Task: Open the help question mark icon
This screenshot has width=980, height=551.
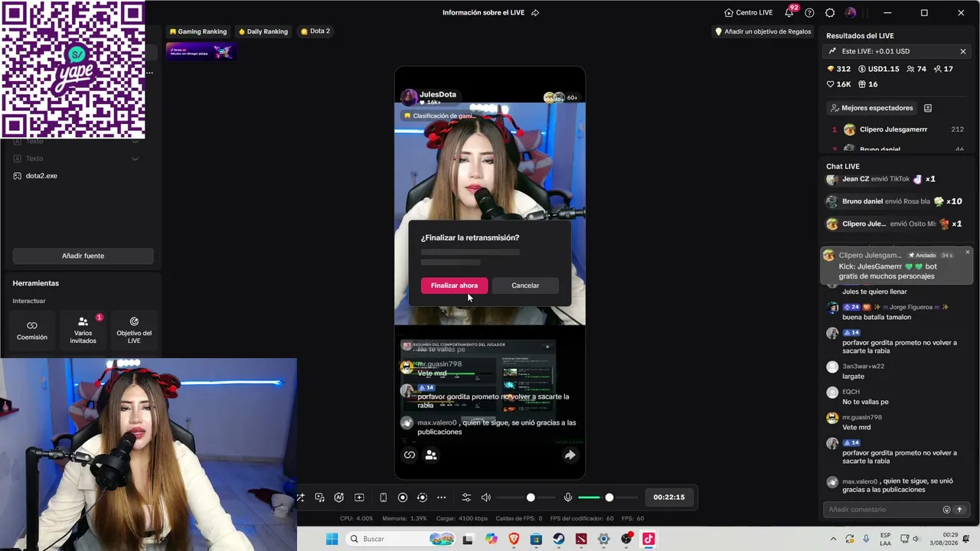Action: (x=809, y=13)
